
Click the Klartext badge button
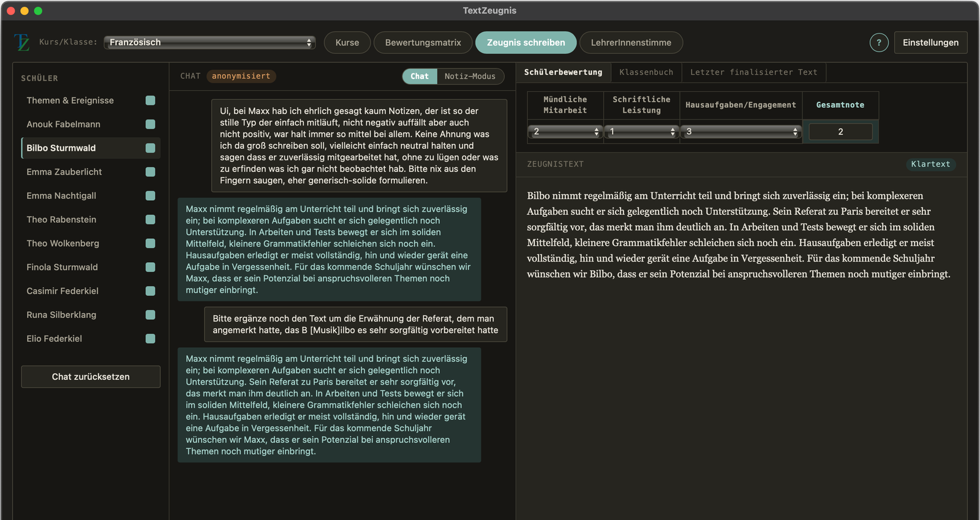pyautogui.click(x=930, y=164)
